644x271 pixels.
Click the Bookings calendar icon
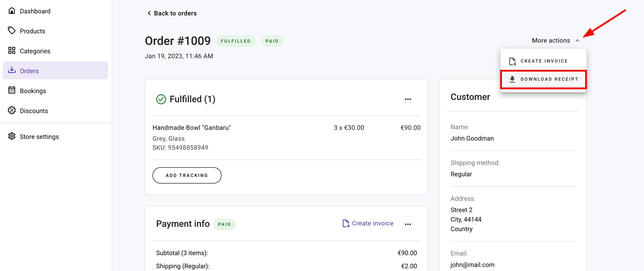pos(12,90)
